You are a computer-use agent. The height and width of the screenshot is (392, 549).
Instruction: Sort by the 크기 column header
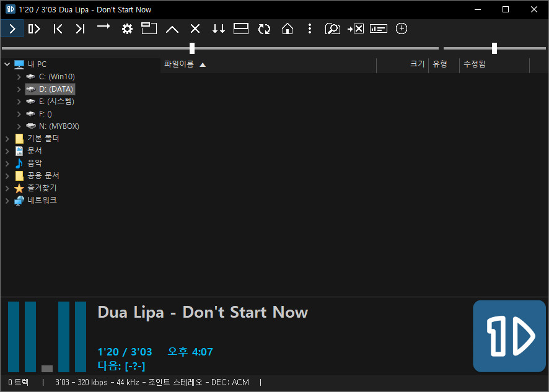tap(403, 64)
